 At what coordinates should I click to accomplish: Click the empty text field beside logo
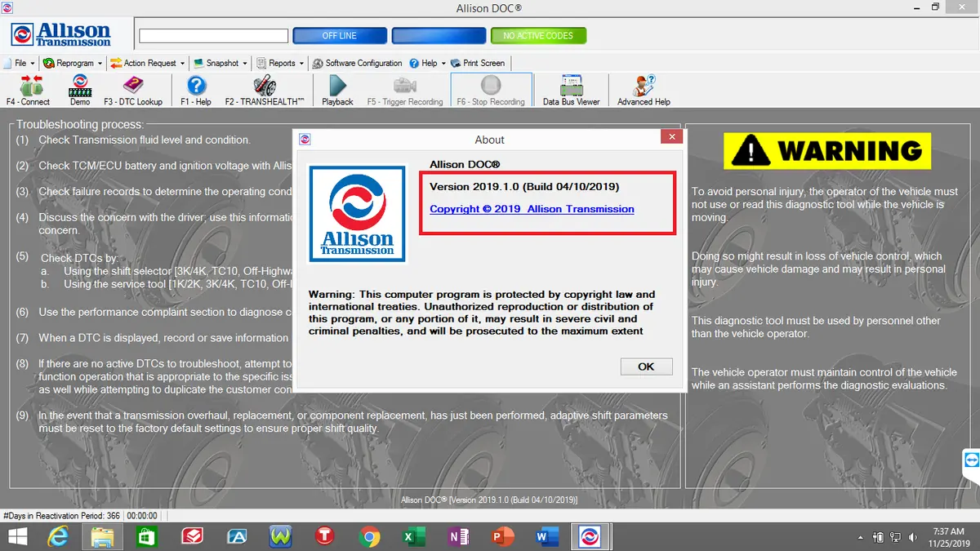214,36
